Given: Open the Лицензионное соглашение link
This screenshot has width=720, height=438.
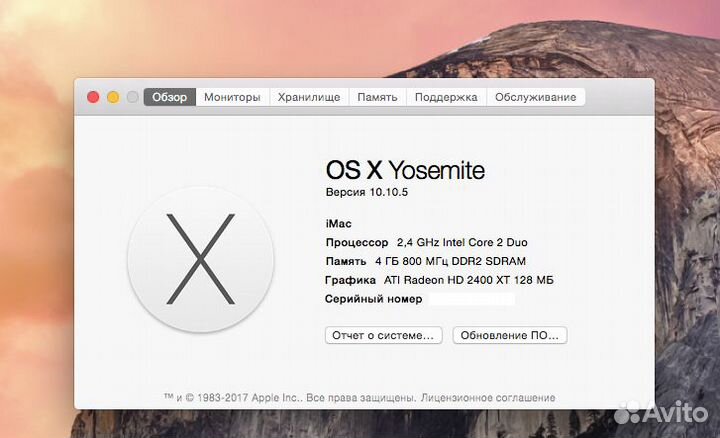Looking at the screenshot, I should (x=488, y=398).
